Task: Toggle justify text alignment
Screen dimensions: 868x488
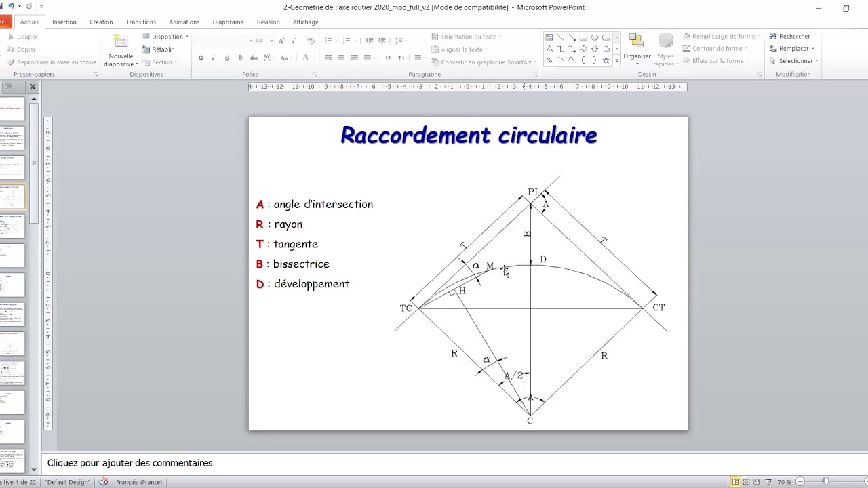Action: pyautogui.click(x=367, y=58)
